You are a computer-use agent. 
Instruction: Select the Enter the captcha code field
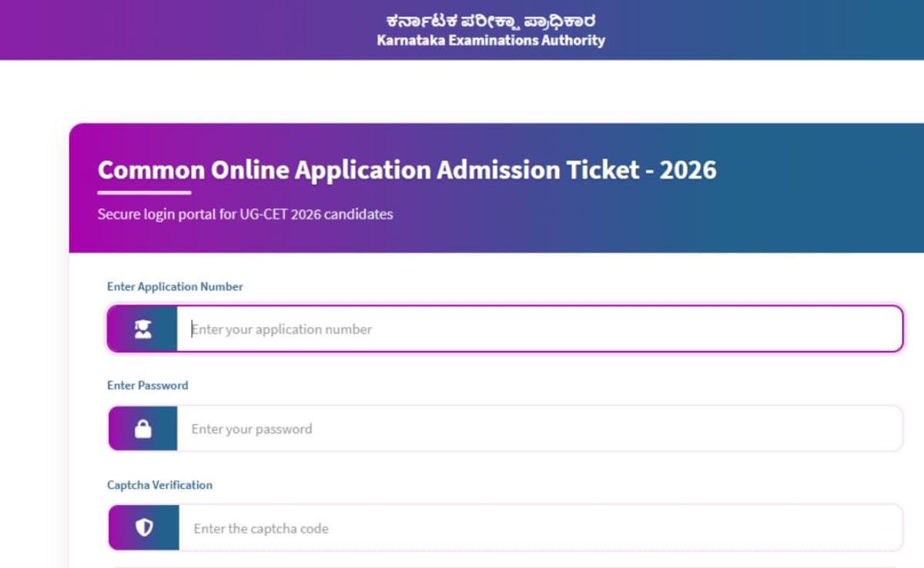(x=462, y=527)
